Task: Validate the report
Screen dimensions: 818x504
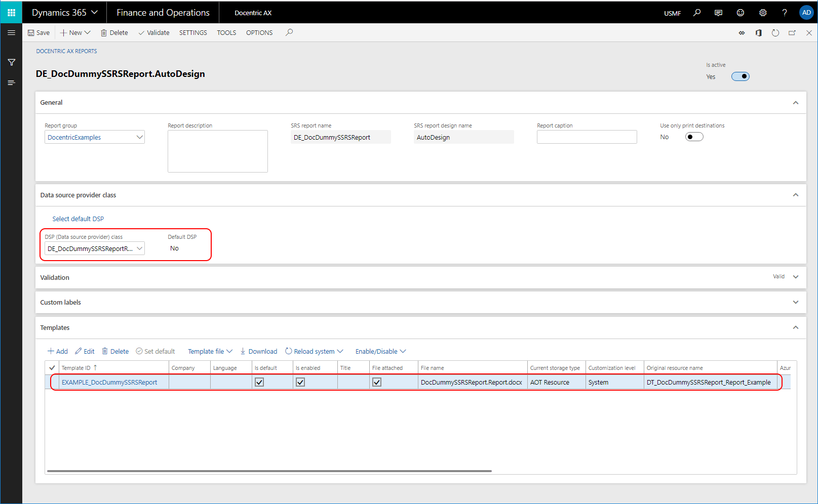Action: [x=154, y=32]
